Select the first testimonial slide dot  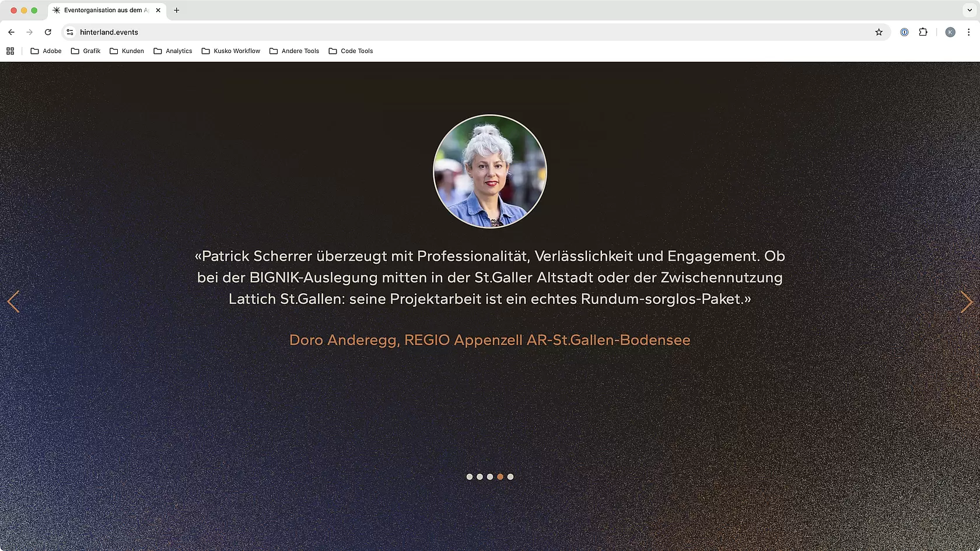tap(470, 477)
